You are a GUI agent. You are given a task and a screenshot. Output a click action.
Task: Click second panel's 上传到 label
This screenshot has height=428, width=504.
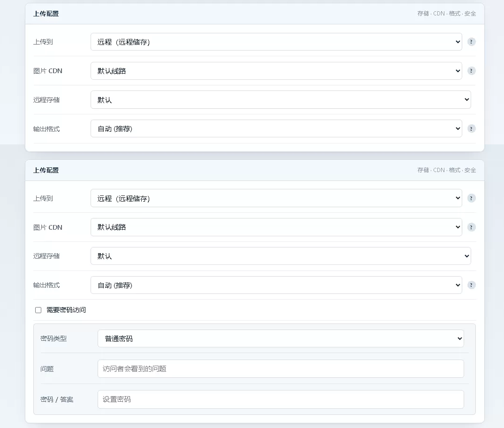43,198
